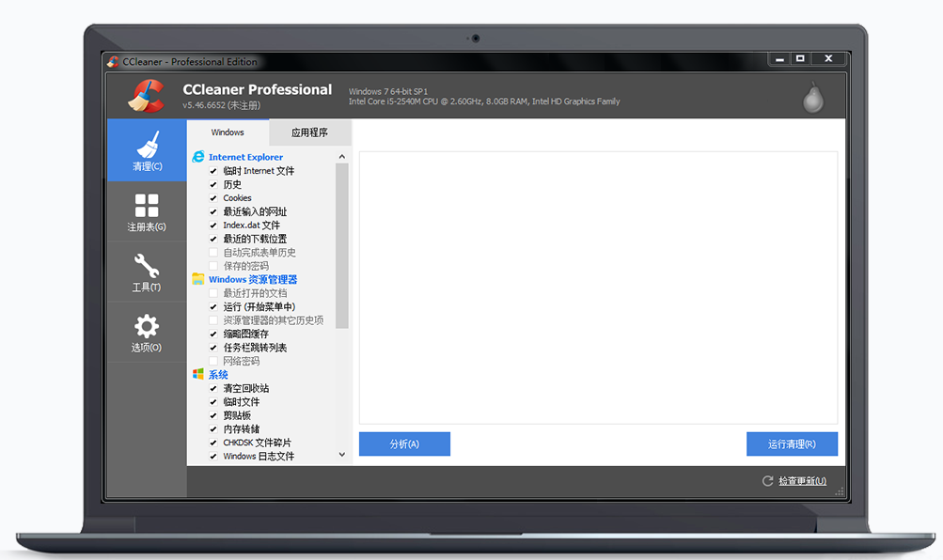Click the Internet Explorer category icon
Screen dimensions: 943x560
(197, 157)
